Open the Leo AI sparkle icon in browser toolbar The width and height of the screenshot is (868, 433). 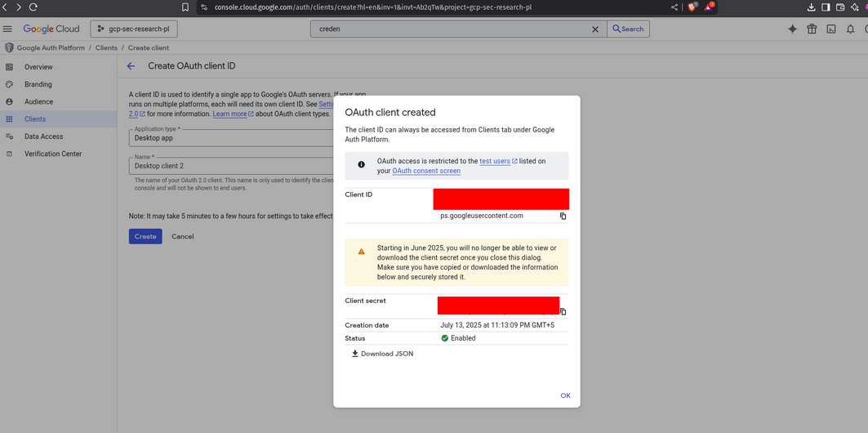854,7
